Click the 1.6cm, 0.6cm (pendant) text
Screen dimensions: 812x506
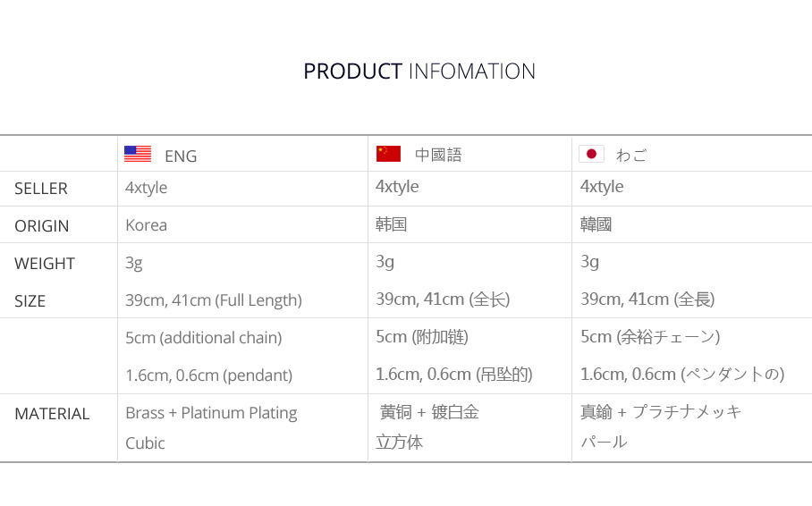(209, 375)
